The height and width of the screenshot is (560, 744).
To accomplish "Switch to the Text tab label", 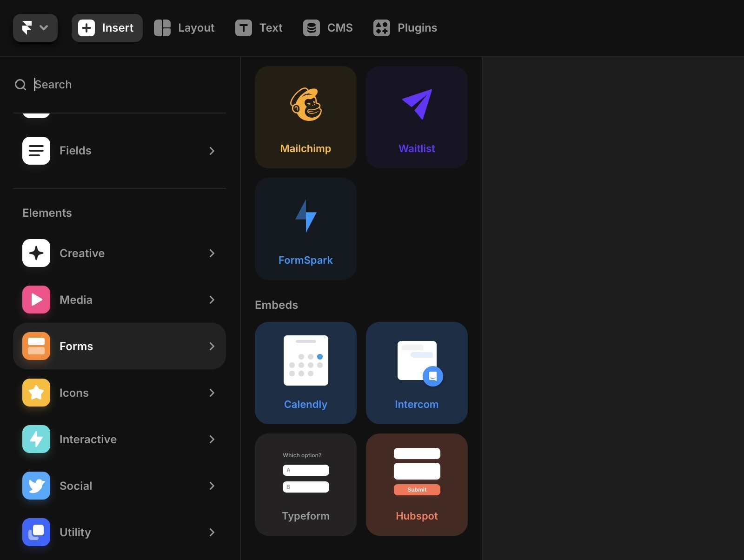I will 271,28.
